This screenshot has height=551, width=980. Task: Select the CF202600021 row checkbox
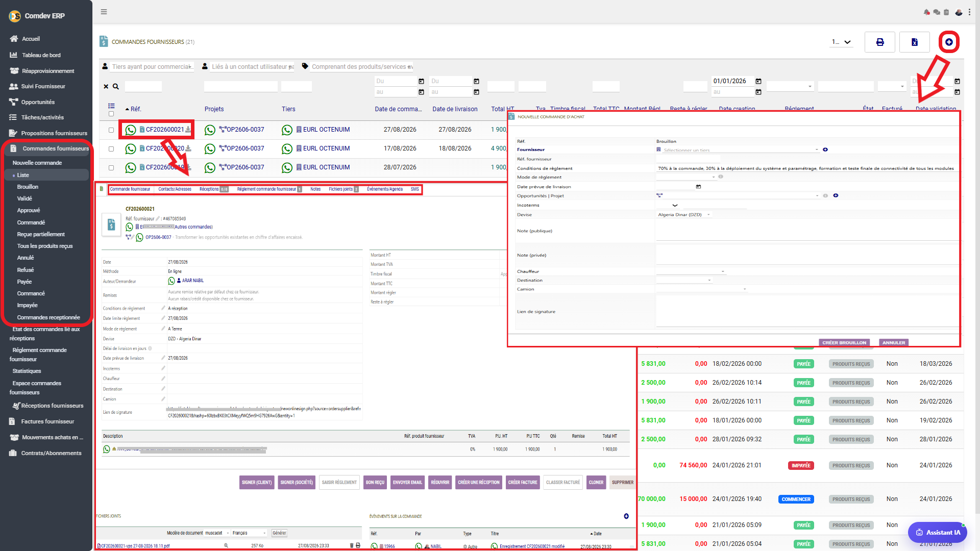tap(111, 130)
